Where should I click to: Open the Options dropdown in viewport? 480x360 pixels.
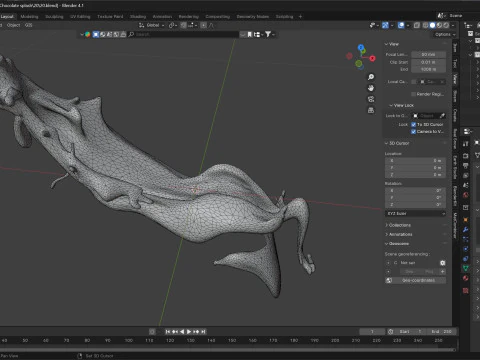pos(445,34)
